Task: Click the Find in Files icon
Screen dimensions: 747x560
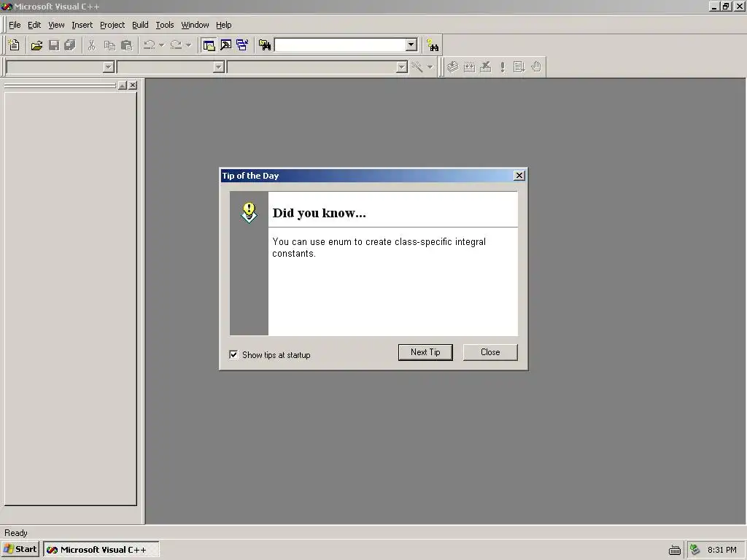Action: click(264, 45)
